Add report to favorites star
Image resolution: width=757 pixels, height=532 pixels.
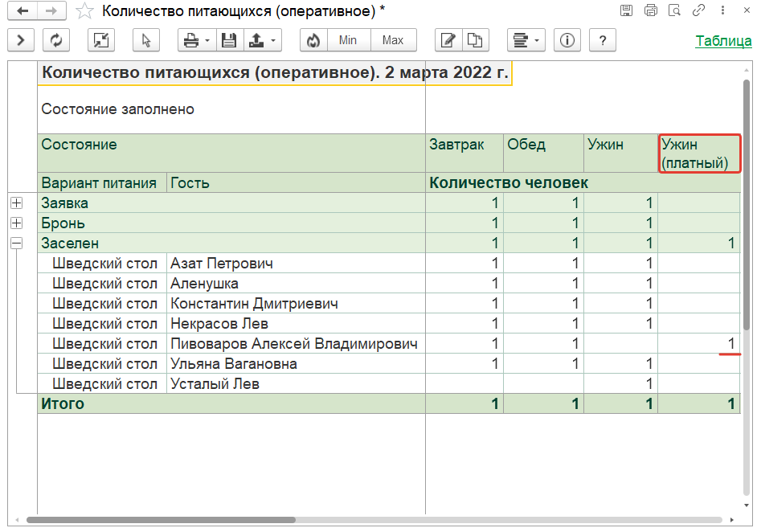click(84, 11)
